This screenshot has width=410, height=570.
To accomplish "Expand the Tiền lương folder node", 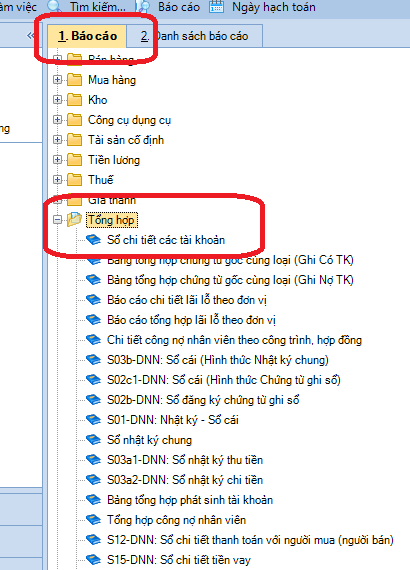I will coord(57,159).
